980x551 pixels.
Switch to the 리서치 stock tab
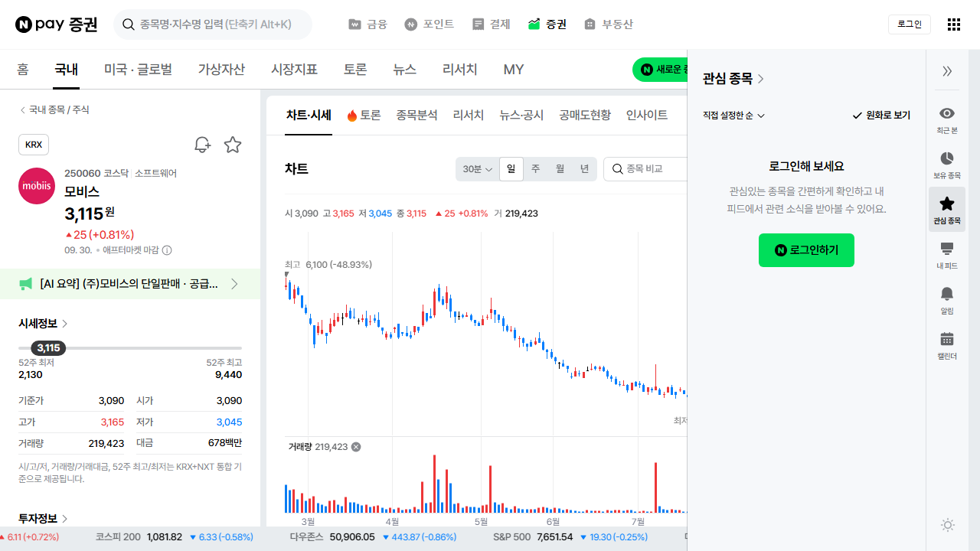point(469,116)
